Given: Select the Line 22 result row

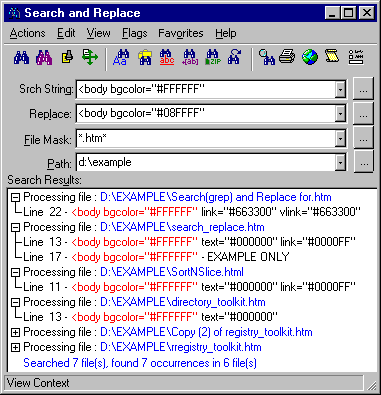Looking at the screenshot, I should [192, 212].
